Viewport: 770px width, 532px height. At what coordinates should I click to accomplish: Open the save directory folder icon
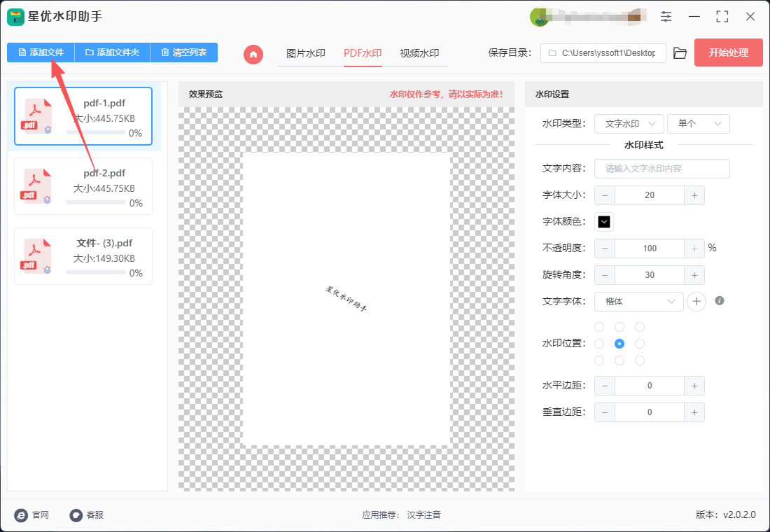tap(680, 53)
